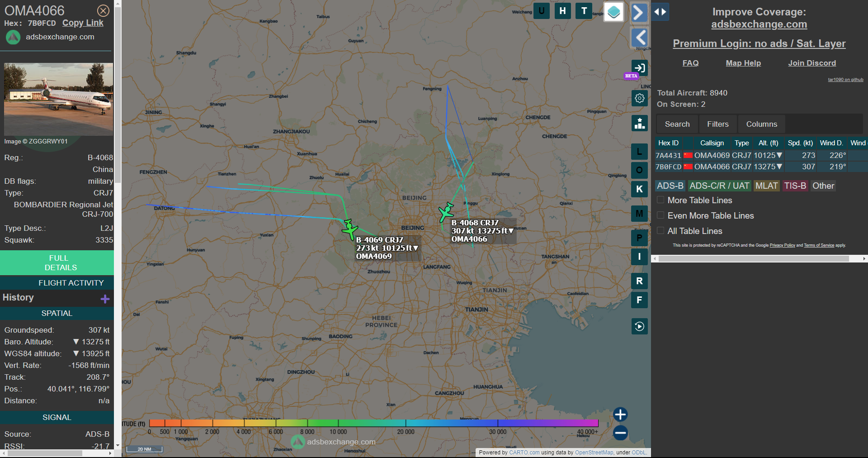
Task: Click the home/stats pyramid icon
Action: (x=639, y=123)
